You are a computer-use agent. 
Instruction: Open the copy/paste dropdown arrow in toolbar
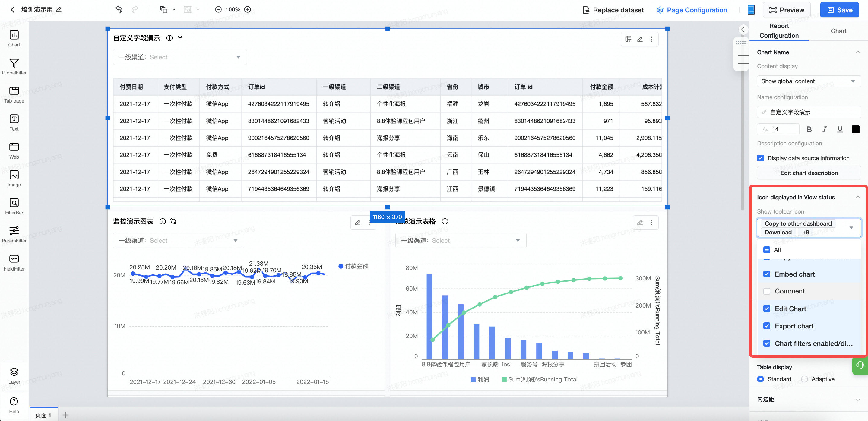click(174, 9)
